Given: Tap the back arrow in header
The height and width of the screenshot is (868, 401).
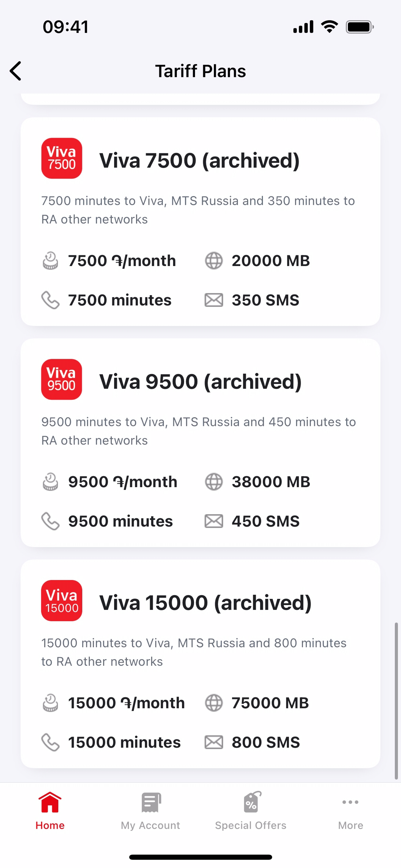Looking at the screenshot, I should click(16, 71).
